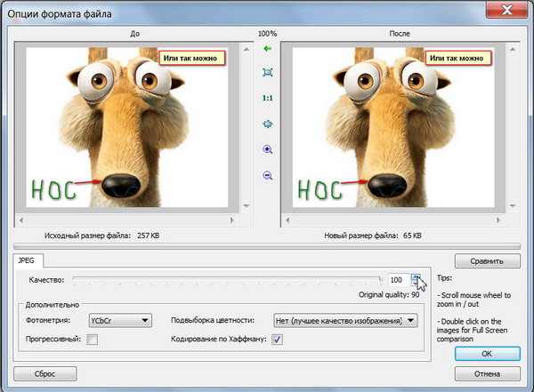This screenshot has width=534, height=392.
Task: Set zoom to 1:1 actual size
Action: tap(268, 98)
